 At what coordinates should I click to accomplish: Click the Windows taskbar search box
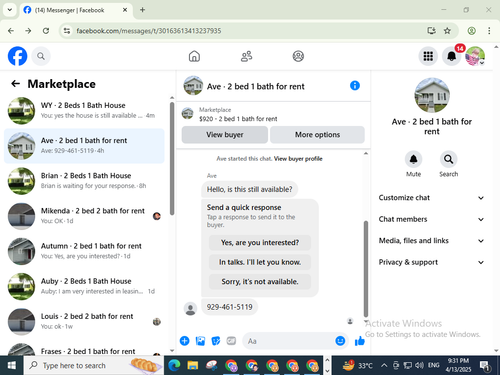94,366
